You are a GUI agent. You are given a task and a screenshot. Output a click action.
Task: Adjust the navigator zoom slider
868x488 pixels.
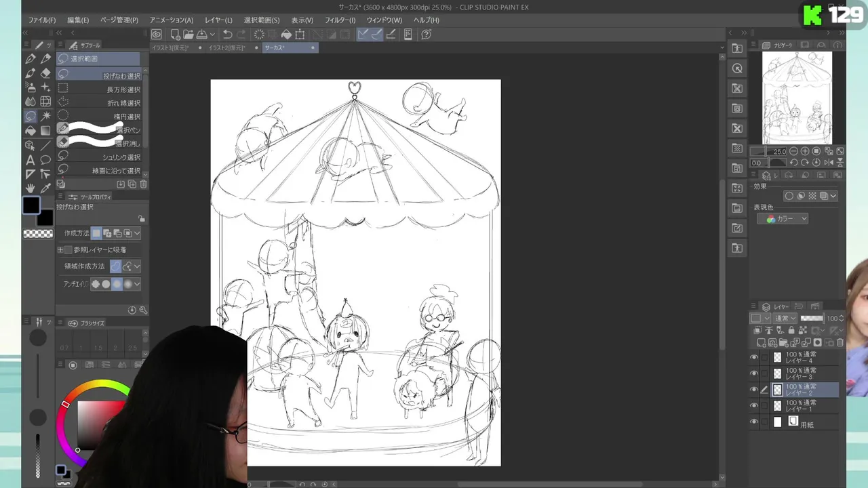[x=769, y=151]
